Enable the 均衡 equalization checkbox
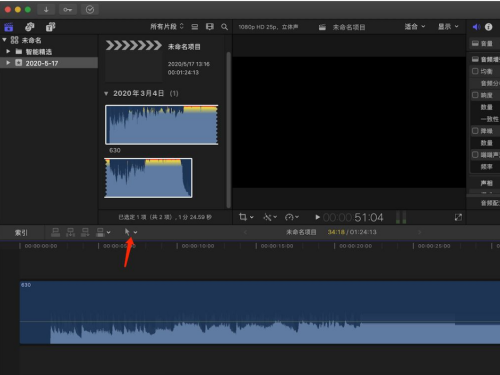The height and width of the screenshot is (375, 500). tap(475, 71)
